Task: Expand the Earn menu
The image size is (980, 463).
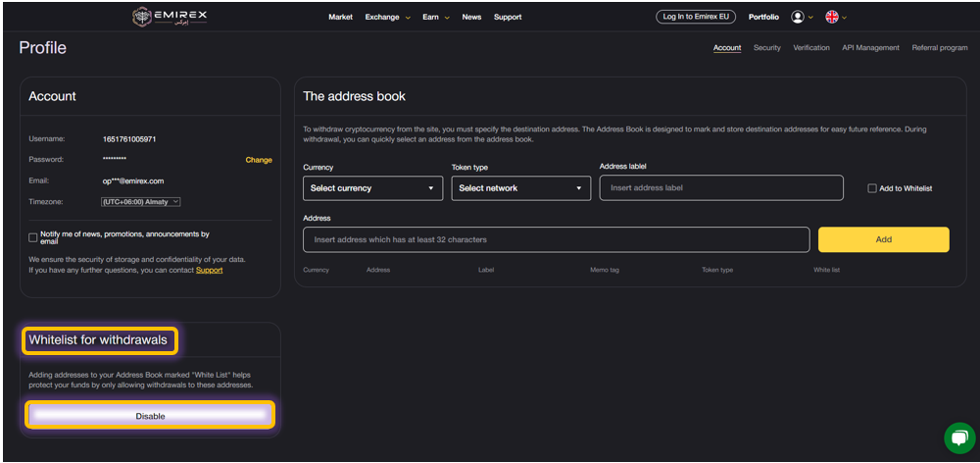Action: click(436, 17)
